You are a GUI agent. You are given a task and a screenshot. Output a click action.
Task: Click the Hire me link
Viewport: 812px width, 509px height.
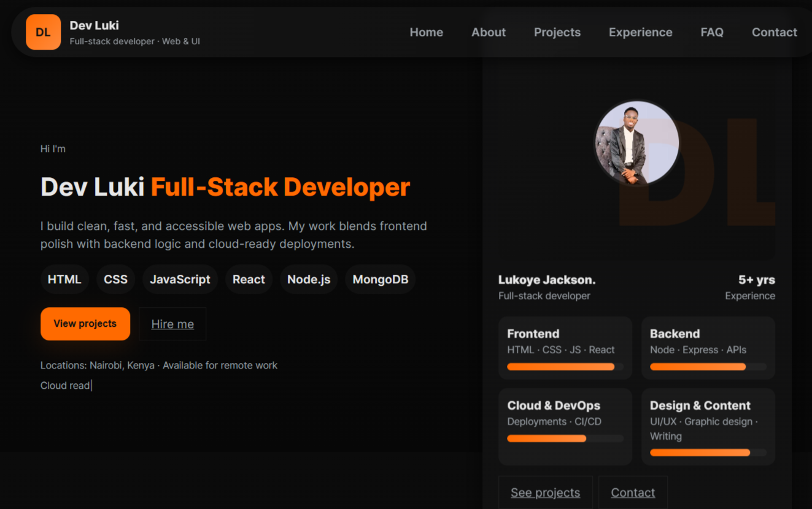172,324
